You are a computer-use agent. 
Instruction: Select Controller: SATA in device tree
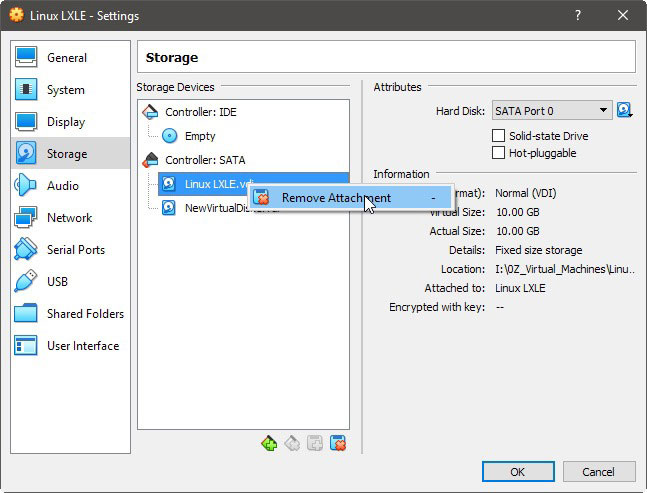205,160
